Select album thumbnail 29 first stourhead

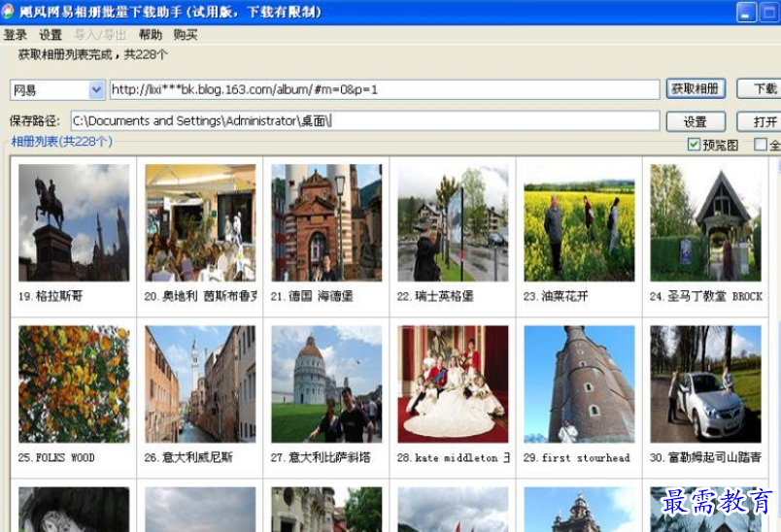(x=579, y=383)
